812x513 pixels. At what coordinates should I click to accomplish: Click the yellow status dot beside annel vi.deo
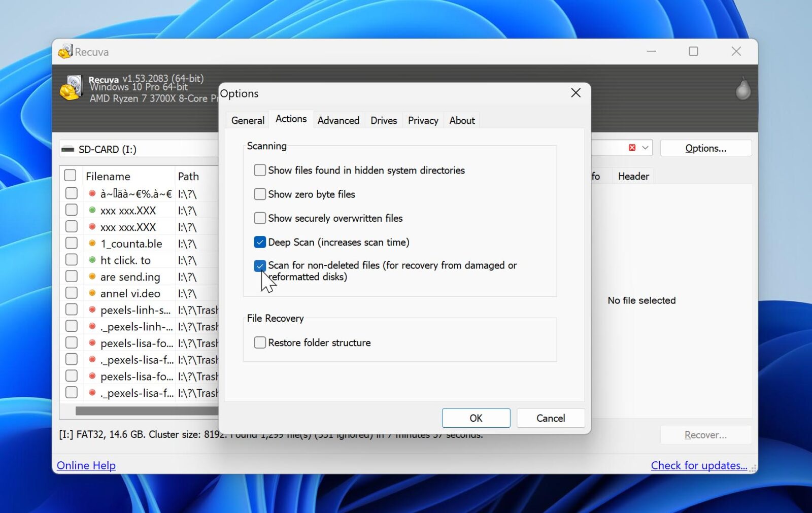point(92,293)
